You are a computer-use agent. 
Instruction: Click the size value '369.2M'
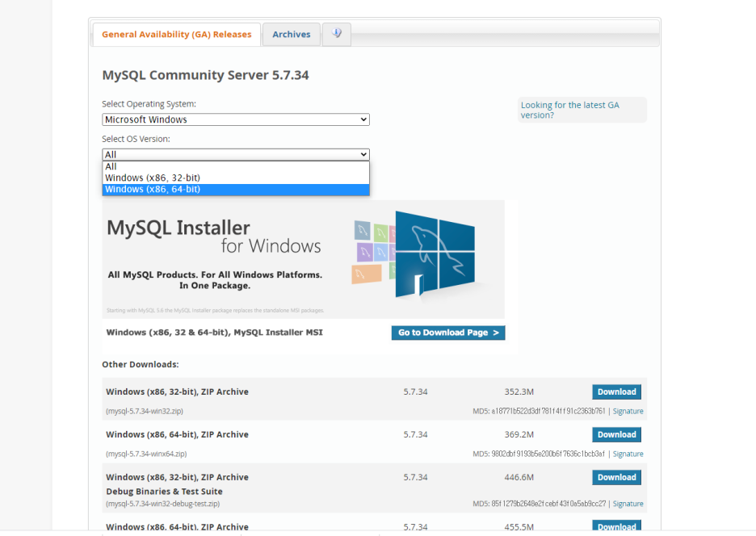coord(519,435)
